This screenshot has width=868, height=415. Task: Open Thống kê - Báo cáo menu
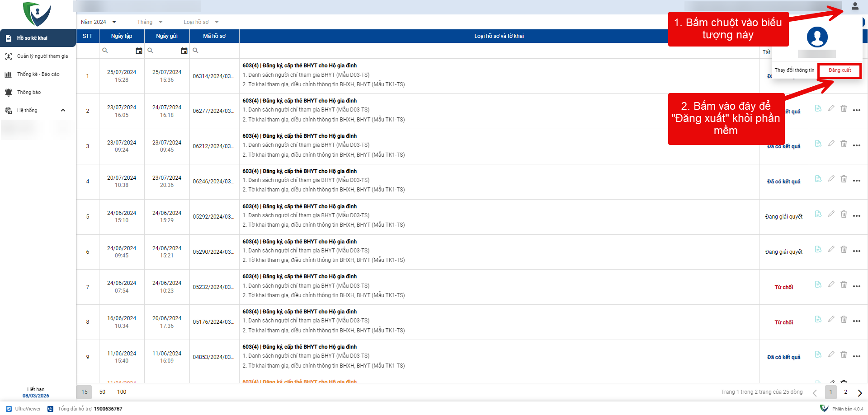pyautogui.click(x=38, y=75)
